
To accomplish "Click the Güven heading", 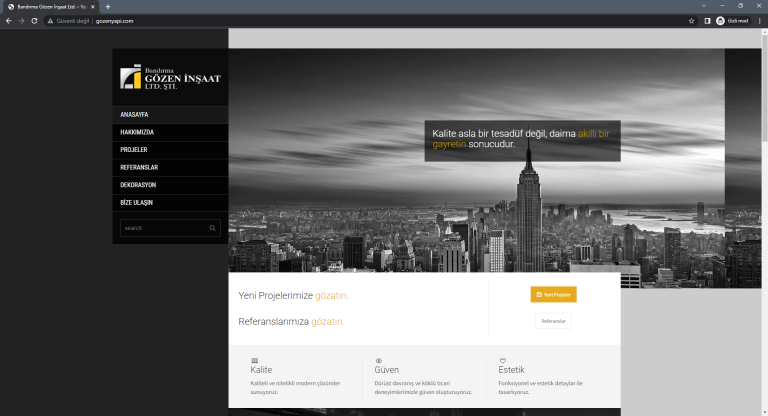I will pos(386,370).
